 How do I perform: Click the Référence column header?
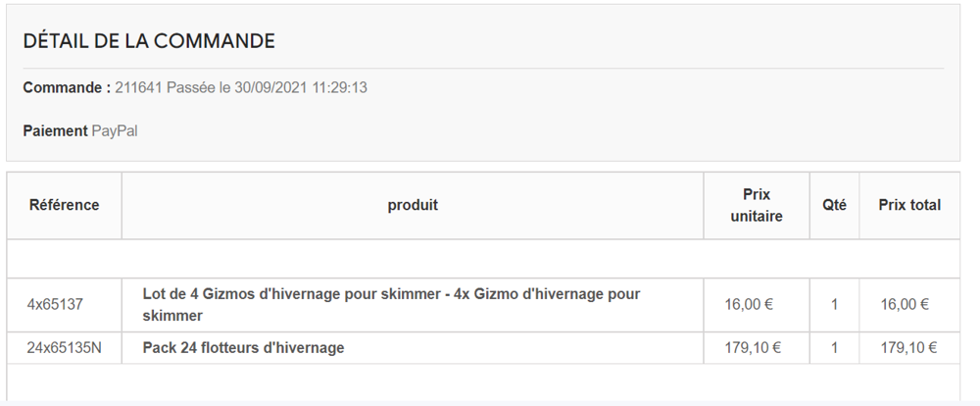pos(65,205)
